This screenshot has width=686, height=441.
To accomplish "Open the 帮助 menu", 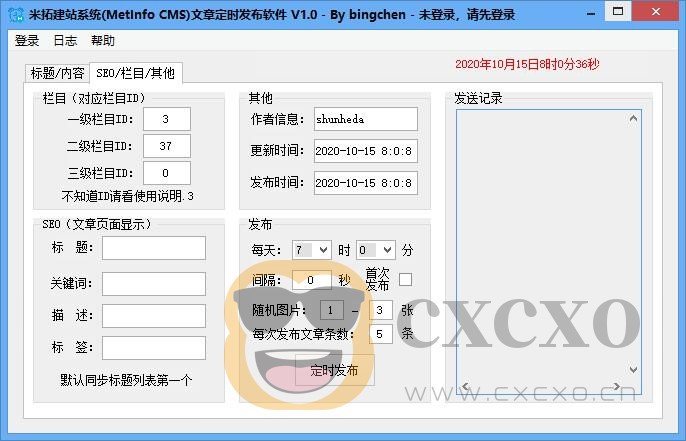I will tap(103, 41).
